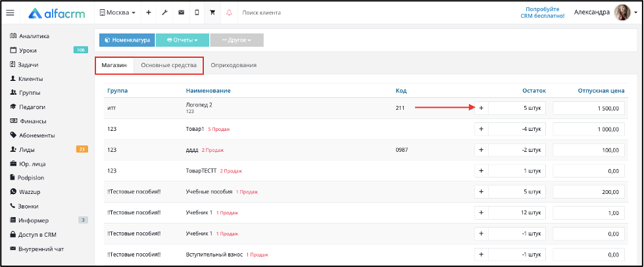Click the 106 badge next to Уроки
The image size is (644, 267).
(81, 50)
